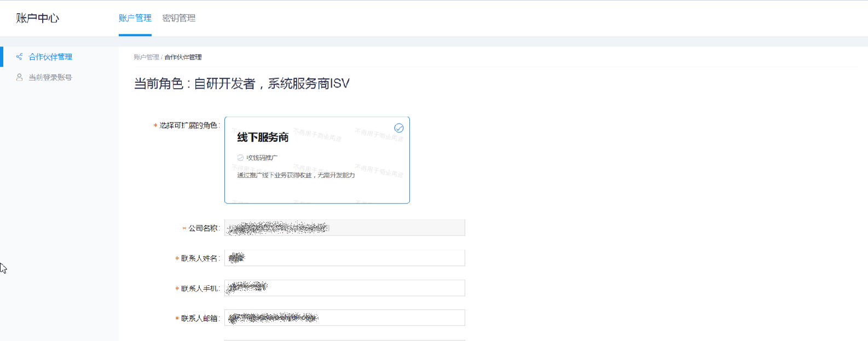Click the share icon beside 合作伙伴管理

pos(19,57)
